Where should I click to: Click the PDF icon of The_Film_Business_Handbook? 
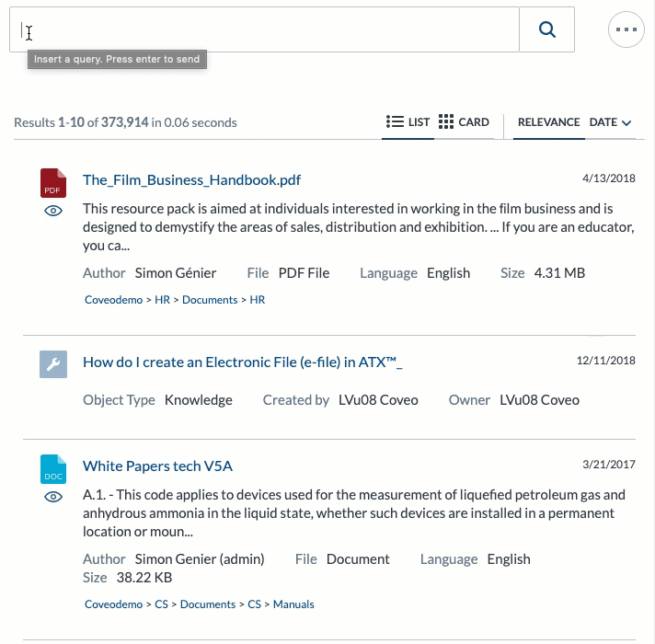pos(53,183)
